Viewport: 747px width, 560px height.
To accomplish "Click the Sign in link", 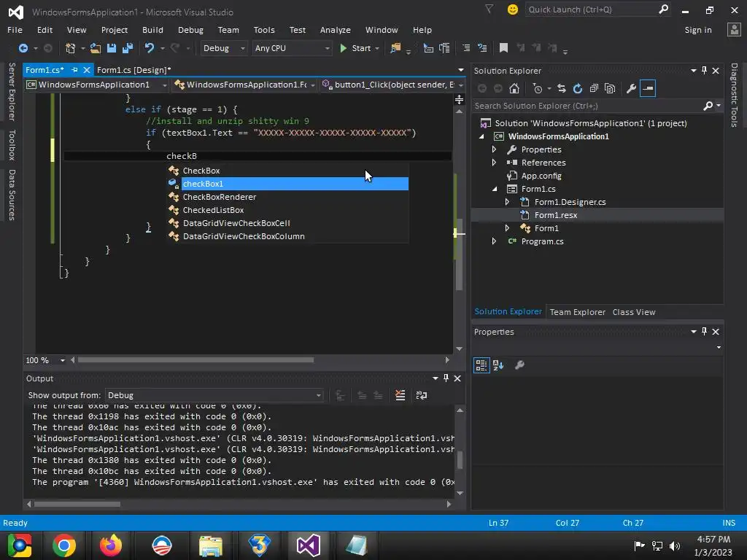I will click(x=698, y=29).
